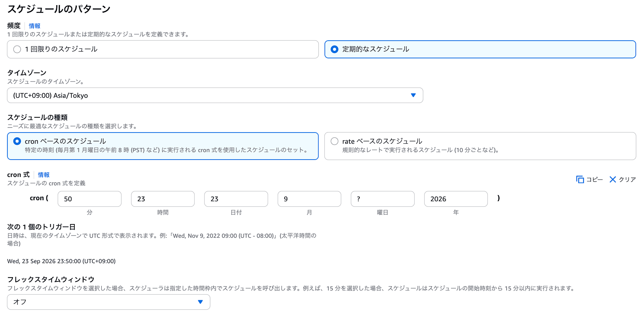Click the trigger date Wed, 23 Sep 2026 text
This screenshot has width=644, height=314.
point(61,261)
